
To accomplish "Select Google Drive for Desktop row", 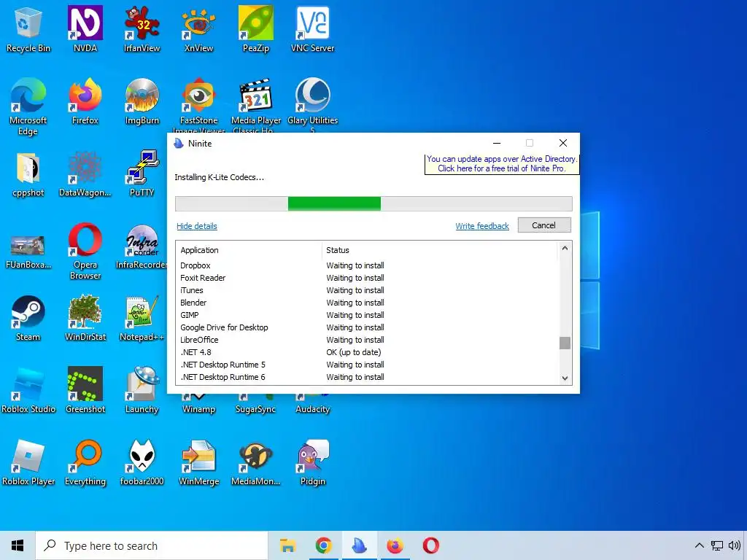I will [x=368, y=327].
